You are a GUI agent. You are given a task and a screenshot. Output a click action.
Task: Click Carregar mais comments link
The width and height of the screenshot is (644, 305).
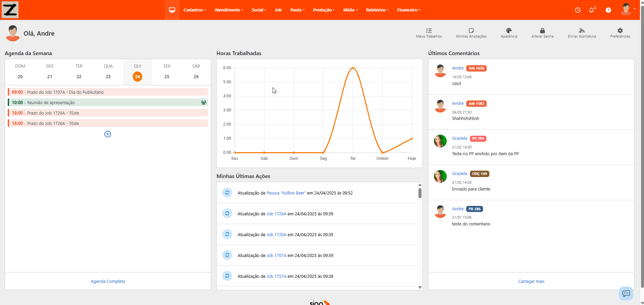(531, 281)
